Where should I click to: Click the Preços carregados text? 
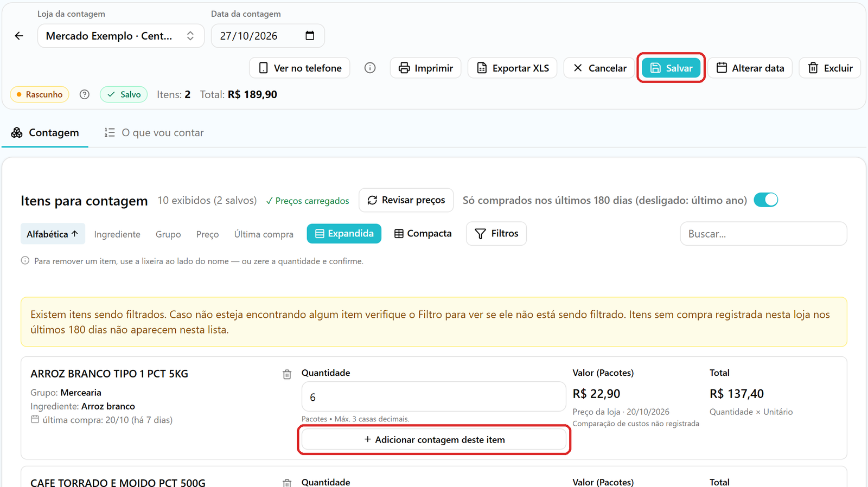[308, 201]
